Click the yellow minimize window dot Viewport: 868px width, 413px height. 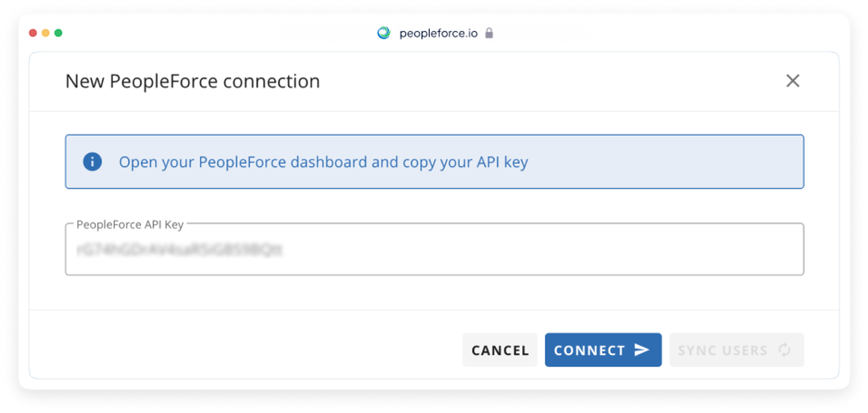pyautogui.click(x=46, y=33)
